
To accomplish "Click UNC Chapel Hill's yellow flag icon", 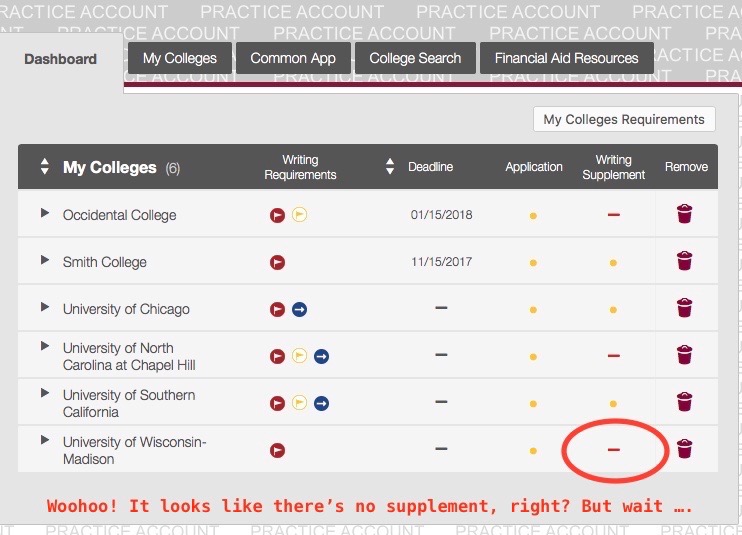I will click(x=299, y=356).
